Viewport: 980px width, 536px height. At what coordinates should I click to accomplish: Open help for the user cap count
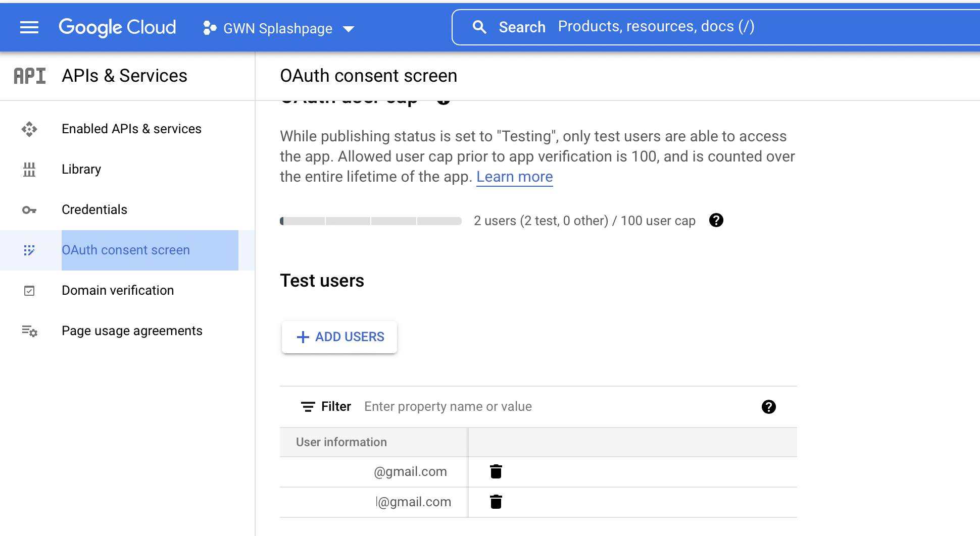716,220
